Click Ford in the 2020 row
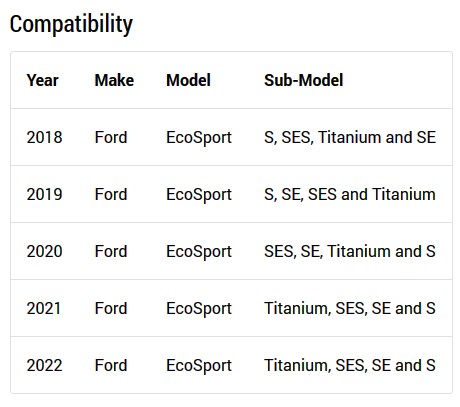 (111, 251)
